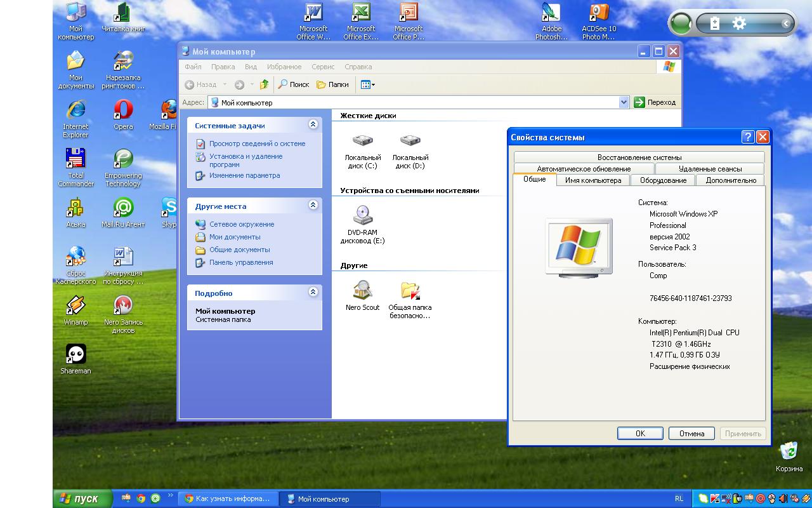Click Переход button next to address
Image resolution: width=812 pixels, height=508 pixels.
coord(655,102)
